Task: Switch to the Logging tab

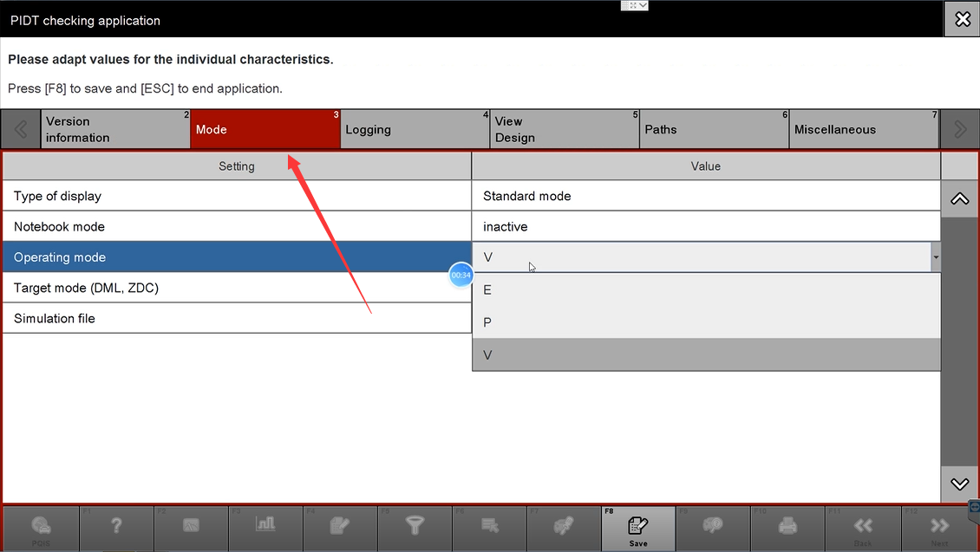Action: tap(415, 130)
